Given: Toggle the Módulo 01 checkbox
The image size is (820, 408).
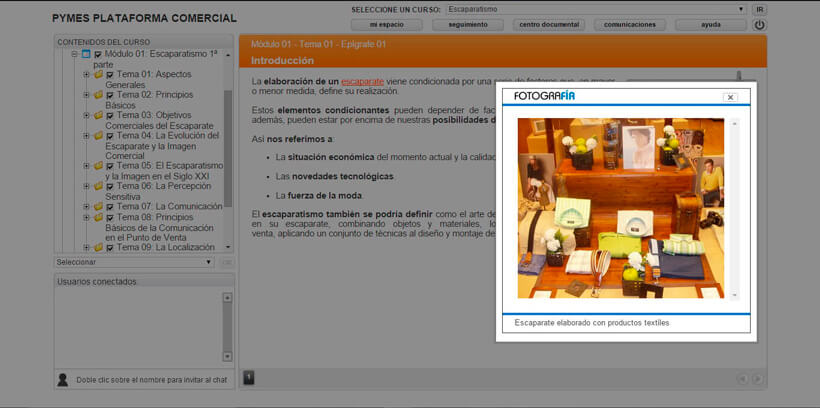Looking at the screenshot, I should [x=98, y=54].
